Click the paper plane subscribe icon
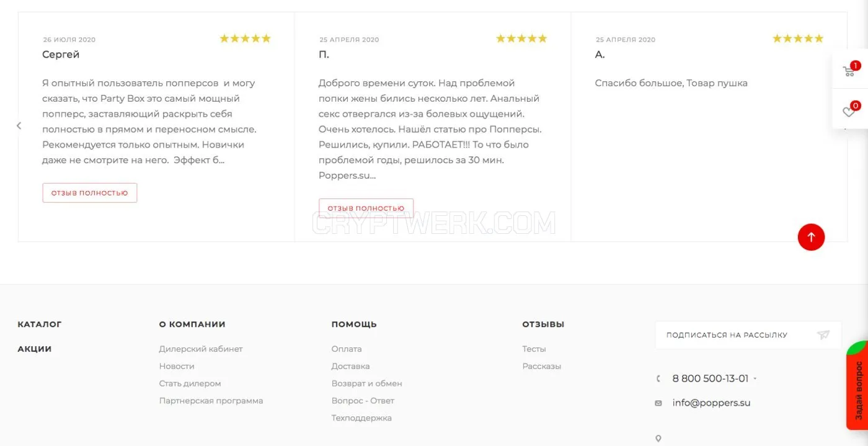868x446 pixels. [x=823, y=335]
